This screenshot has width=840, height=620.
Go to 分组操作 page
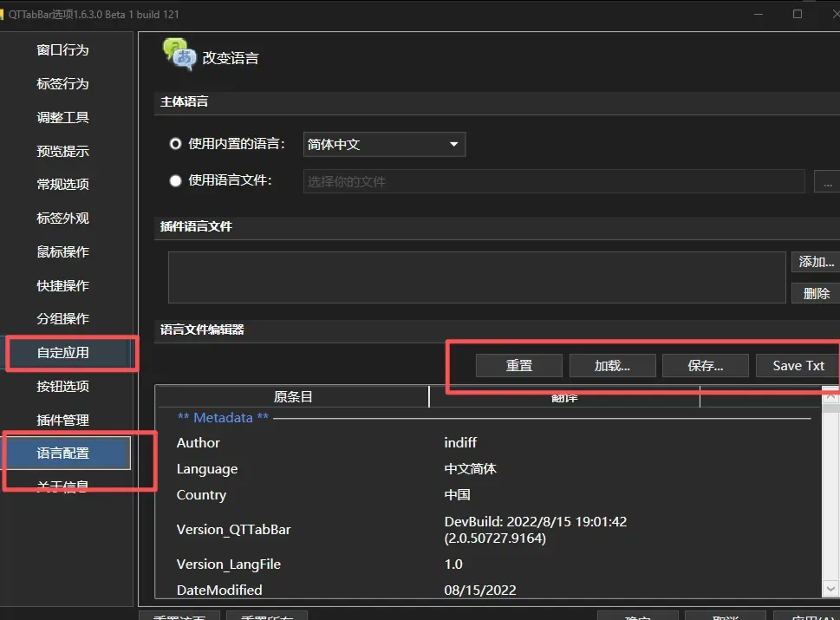[x=62, y=319]
